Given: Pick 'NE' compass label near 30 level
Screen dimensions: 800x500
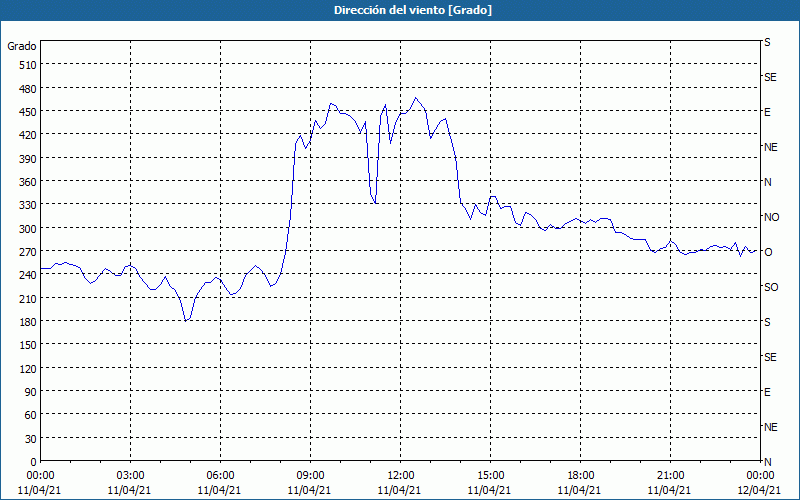Looking at the screenshot, I should pos(770,427).
